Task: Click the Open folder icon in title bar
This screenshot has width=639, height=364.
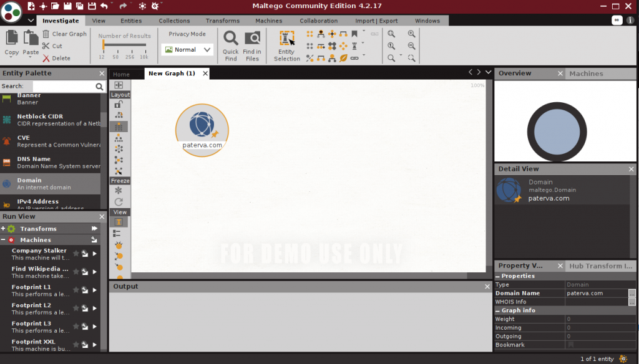Action: click(x=55, y=6)
